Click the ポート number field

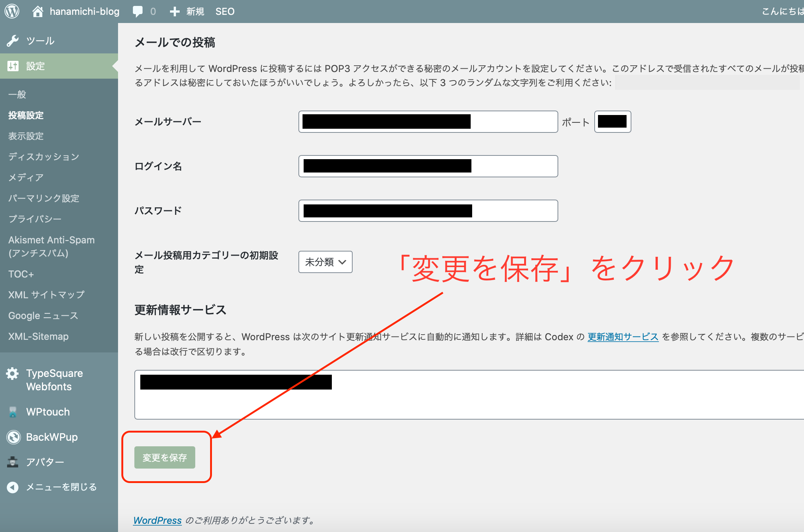612,122
